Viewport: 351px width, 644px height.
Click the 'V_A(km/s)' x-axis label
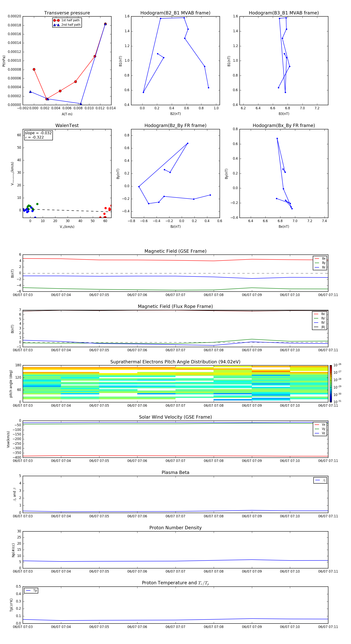(x=67, y=227)
